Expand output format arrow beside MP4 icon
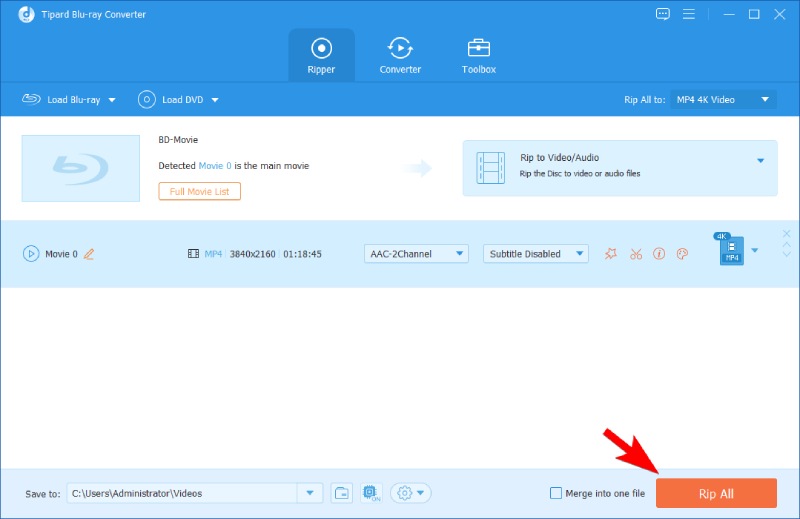The height and width of the screenshot is (519, 800). click(x=755, y=250)
